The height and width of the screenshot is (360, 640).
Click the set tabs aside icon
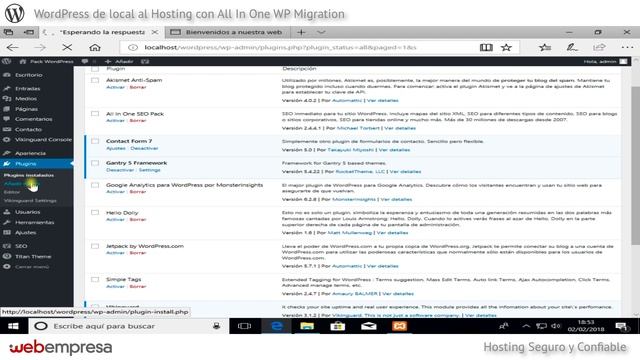(29, 32)
